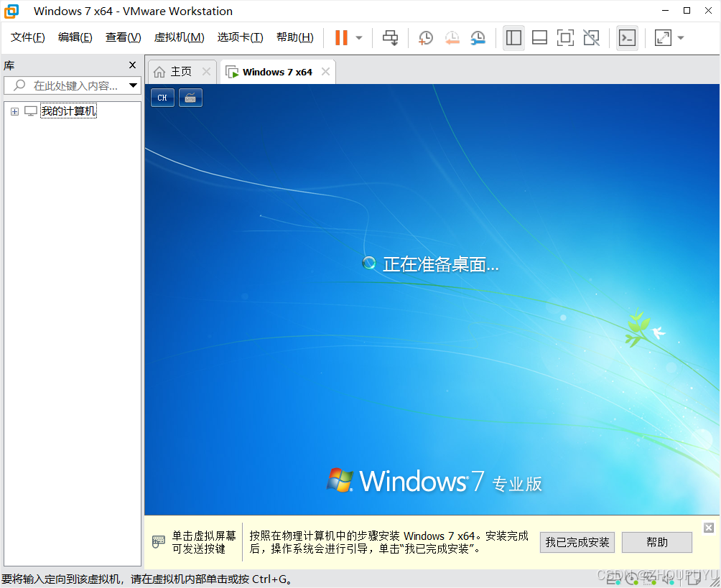
Task: Dismiss the yellow install hint bar
Action: click(709, 528)
